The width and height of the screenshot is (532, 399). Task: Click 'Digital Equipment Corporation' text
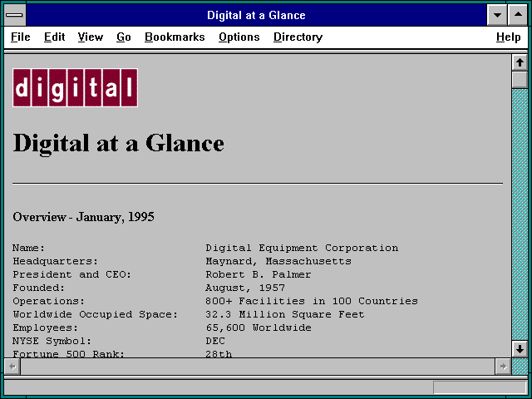point(302,248)
